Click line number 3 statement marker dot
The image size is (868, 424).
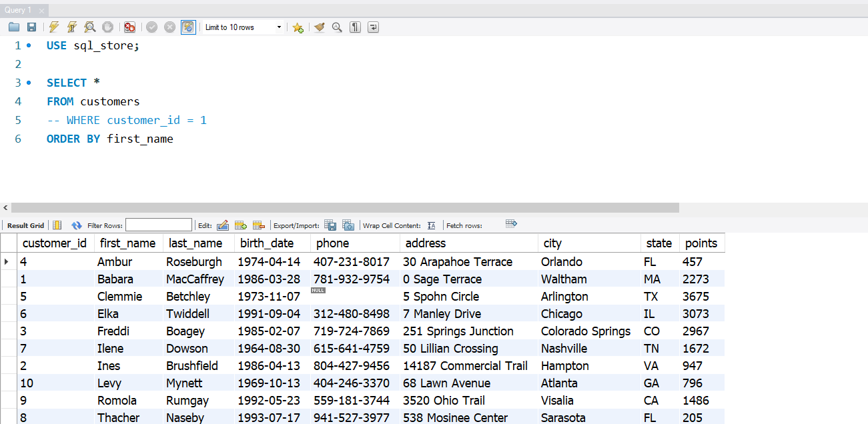coord(28,83)
